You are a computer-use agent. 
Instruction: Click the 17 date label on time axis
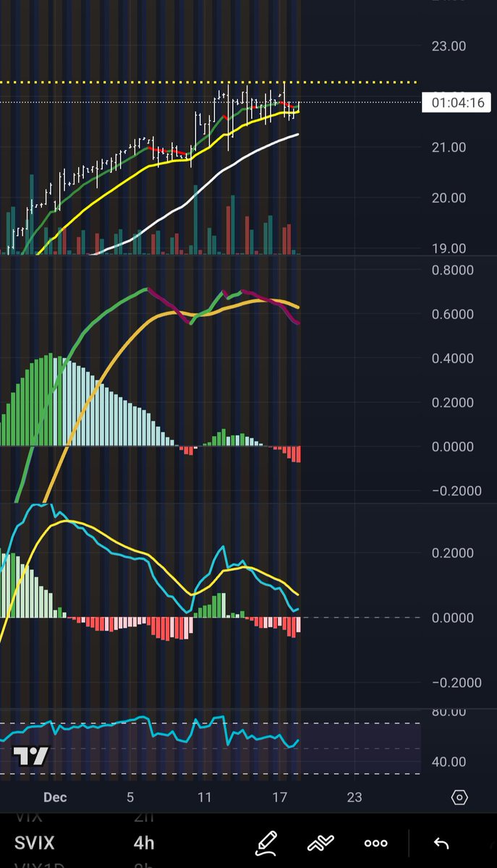click(280, 797)
